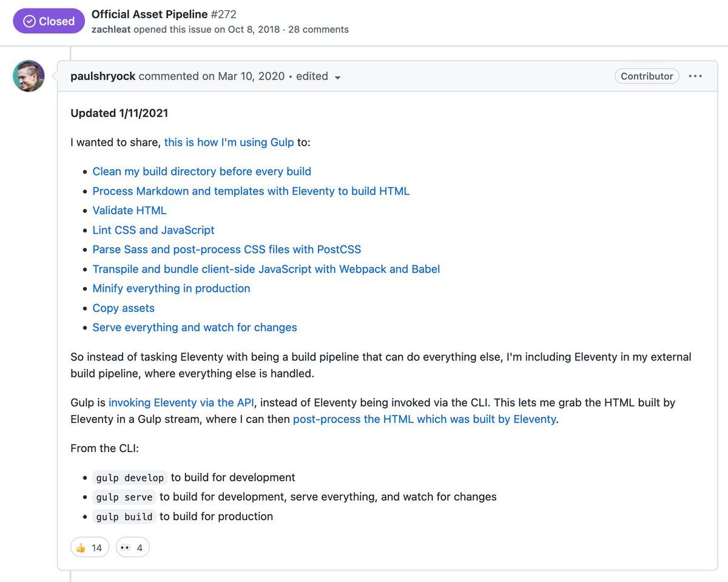This screenshot has height=582, width=728.
Task: Click the Closed issue status badge
Action: pyautogui.click(x=49, y=21)
